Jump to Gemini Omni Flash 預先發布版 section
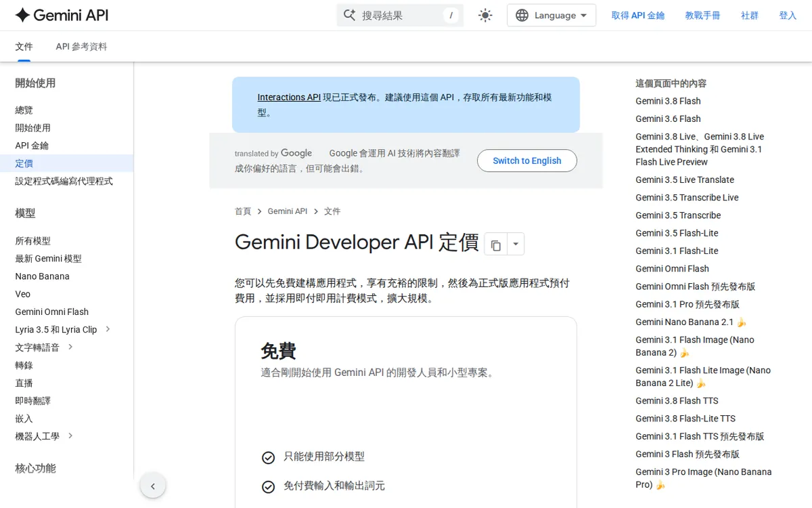 (x=695, y=287)
